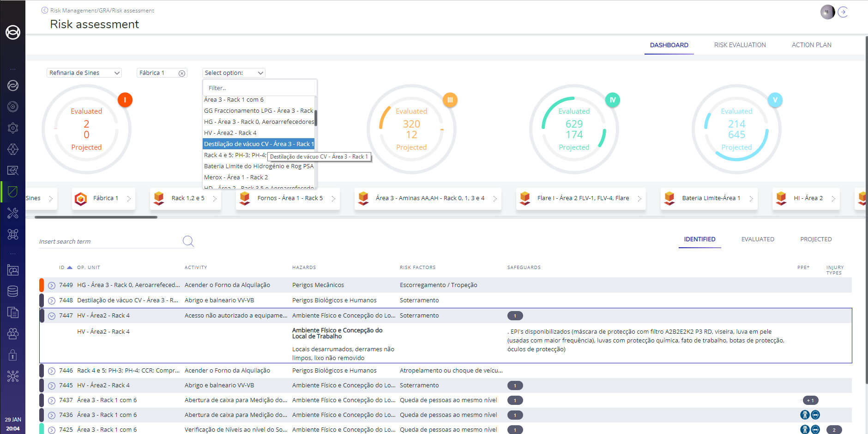Click the Insert search term field

110,241
